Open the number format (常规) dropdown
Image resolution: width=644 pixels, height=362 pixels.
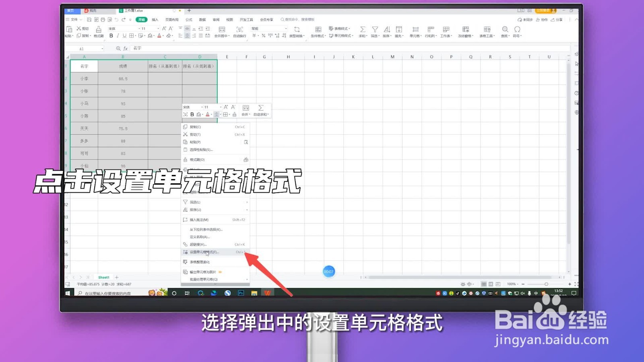point(286,29)
